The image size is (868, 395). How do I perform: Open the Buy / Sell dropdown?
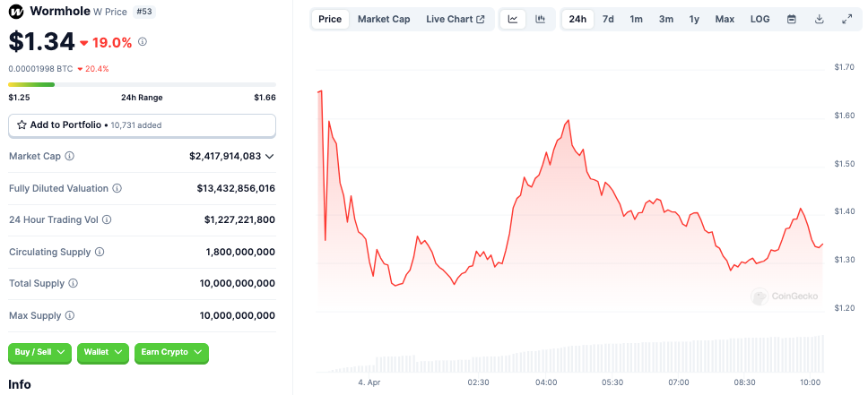39,352
